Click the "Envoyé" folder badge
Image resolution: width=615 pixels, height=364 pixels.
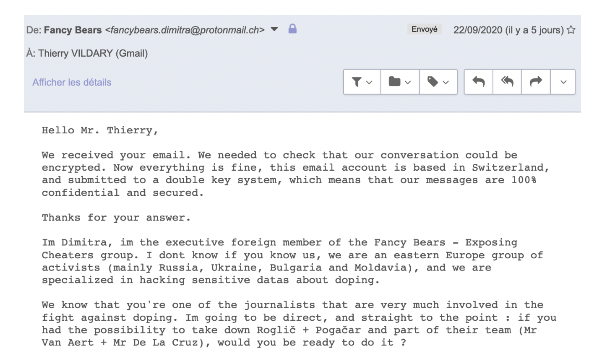click(x=424, y=29)
